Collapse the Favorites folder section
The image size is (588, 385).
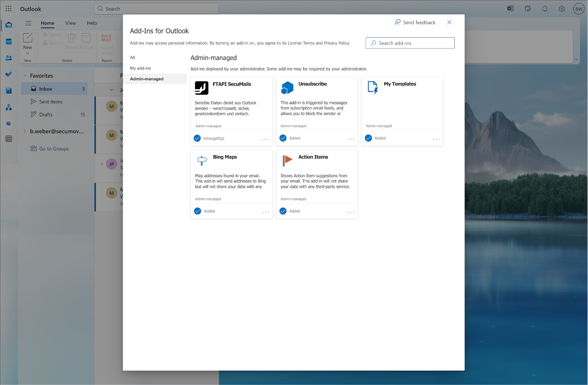(x=25, y=76)
